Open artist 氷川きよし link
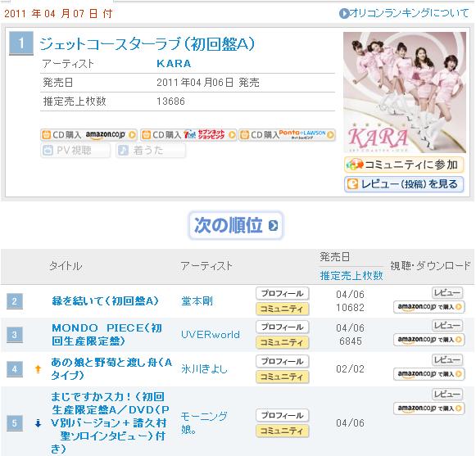Image resolution: width=476 pixels, height=456 pixels. click(x=204, y=369)
